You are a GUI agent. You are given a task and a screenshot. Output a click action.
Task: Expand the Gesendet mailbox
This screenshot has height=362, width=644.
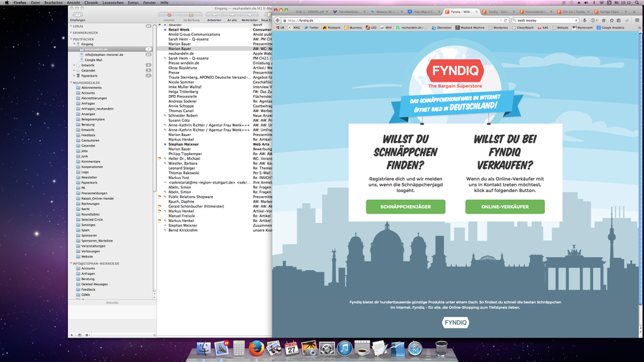tap(74, 70)
